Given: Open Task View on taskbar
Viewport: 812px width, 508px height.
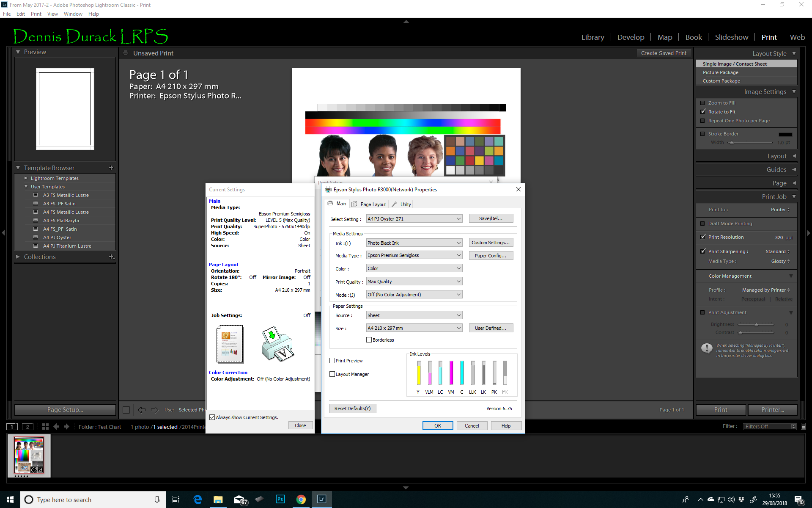Looking at the screenshot, I should [176, 500].
